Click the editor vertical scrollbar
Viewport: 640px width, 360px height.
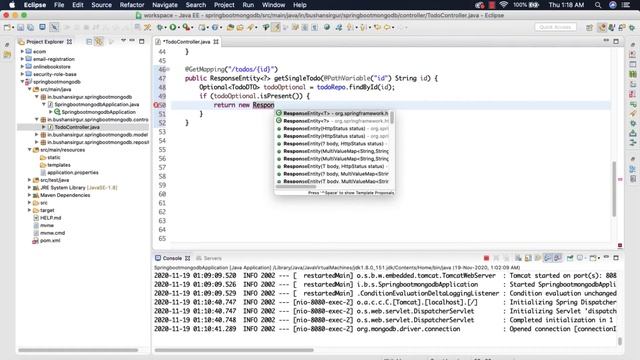[614, 189]
